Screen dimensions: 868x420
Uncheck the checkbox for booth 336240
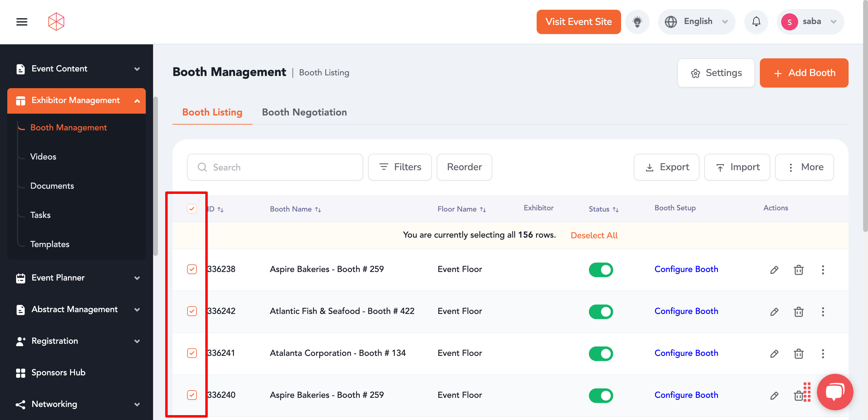point(192,395)
